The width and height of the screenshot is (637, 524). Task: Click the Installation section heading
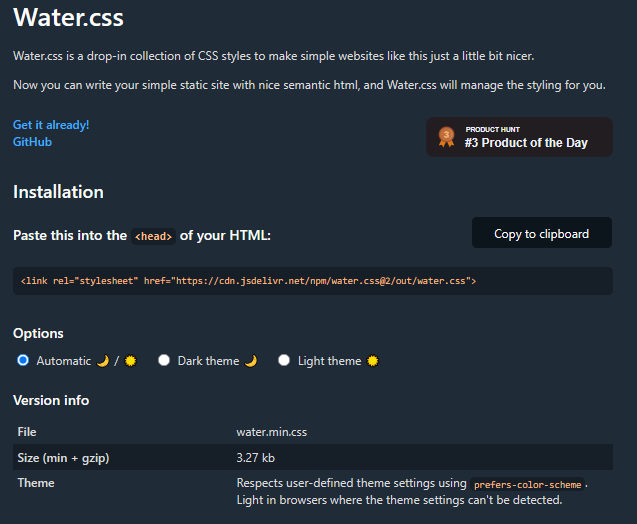click(58, 192)
